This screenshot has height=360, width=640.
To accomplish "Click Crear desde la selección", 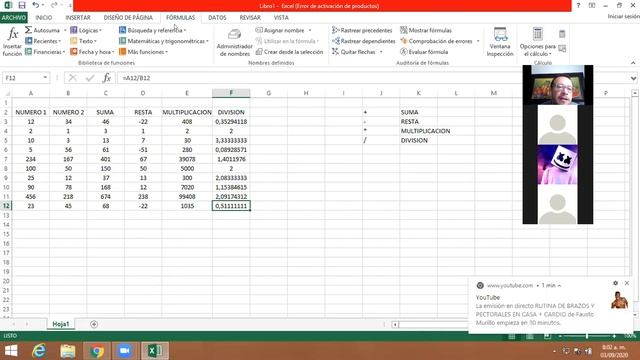I will [x=289, y=52].
